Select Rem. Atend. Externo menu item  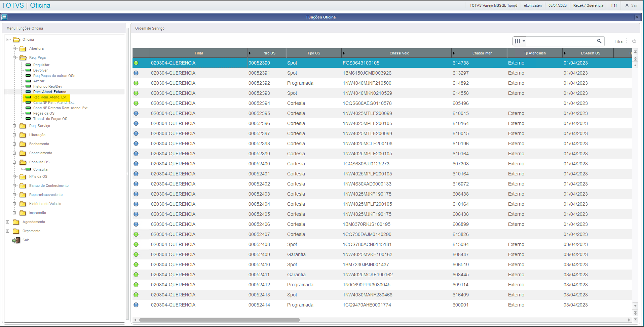tap(50, 92)
